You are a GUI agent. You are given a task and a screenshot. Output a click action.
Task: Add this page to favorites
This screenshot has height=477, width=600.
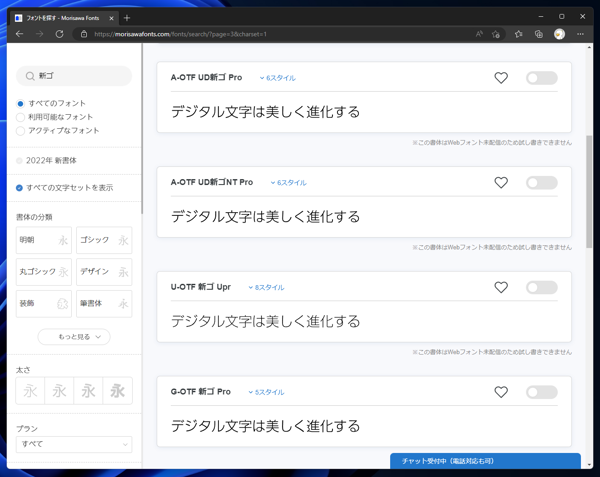coord(496,34)
